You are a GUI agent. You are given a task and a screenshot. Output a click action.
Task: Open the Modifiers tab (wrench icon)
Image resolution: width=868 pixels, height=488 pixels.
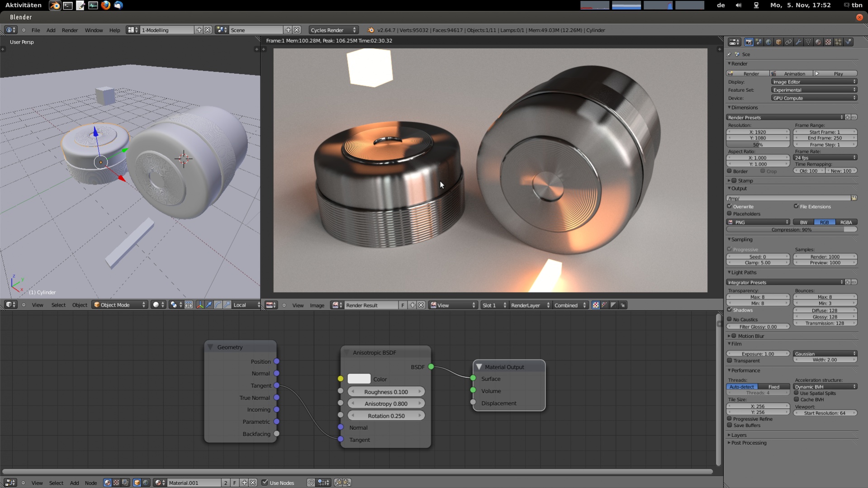pyautogui.click(x=798, y=42)
